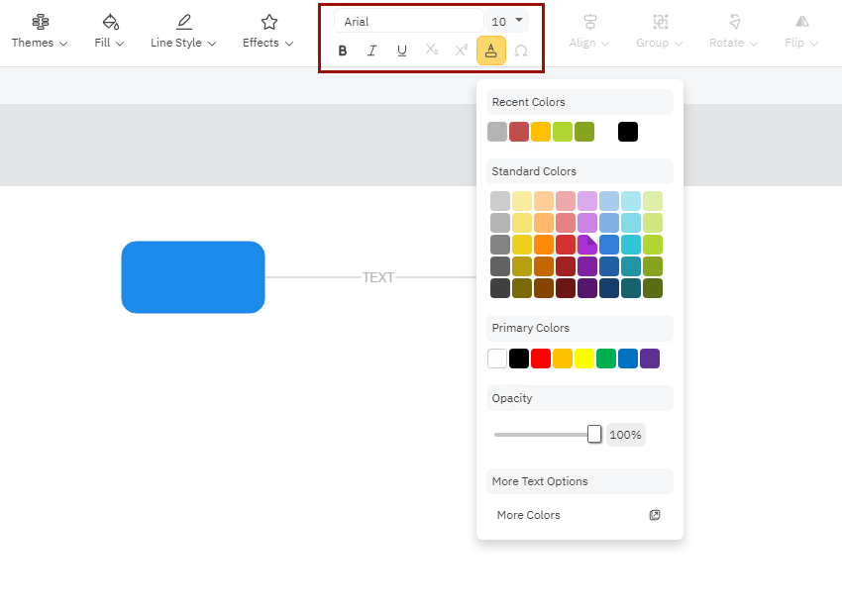Toggle italic text formatting

coord(372,51)
